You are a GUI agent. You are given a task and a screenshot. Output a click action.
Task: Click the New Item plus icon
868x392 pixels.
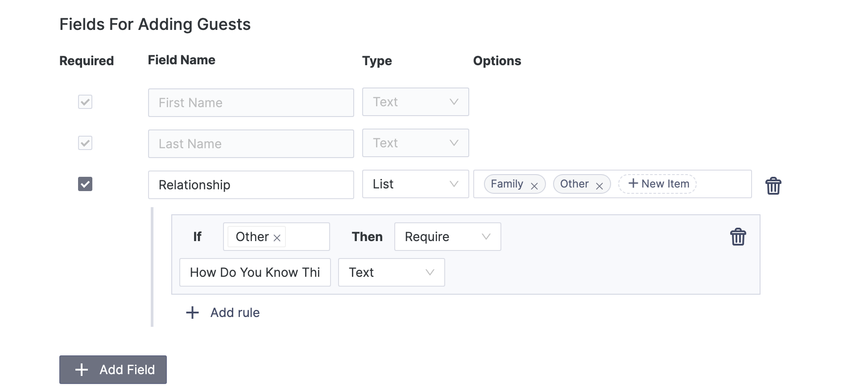point(633,183)
